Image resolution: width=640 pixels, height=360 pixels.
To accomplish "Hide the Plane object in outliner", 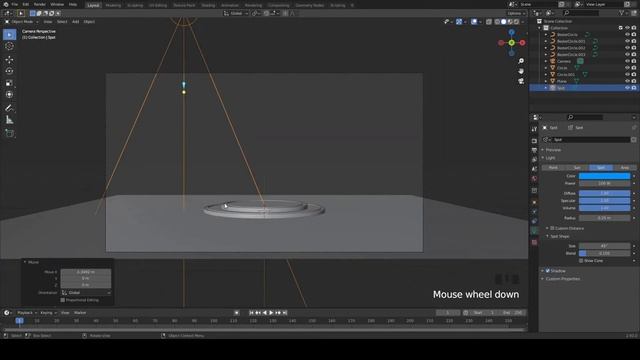I will (627, 81).
